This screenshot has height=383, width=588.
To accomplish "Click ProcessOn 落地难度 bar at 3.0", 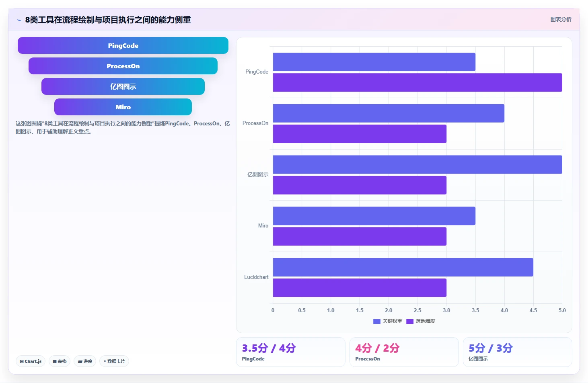I will click(360, 134).
